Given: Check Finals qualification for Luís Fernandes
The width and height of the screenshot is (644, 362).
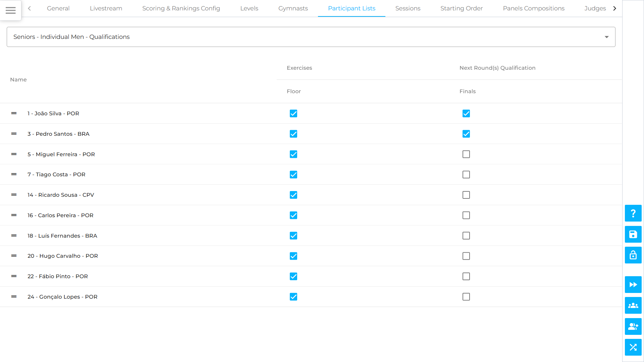Looking at the screenshot, I should 466,236.
